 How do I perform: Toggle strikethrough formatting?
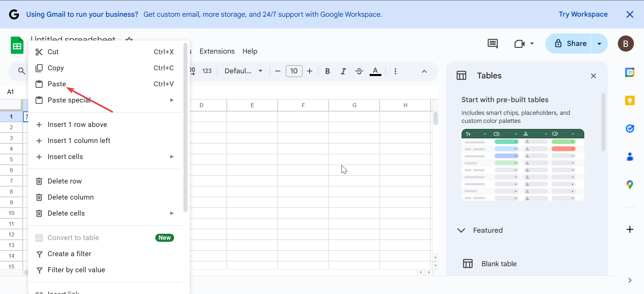click(359, 71)
